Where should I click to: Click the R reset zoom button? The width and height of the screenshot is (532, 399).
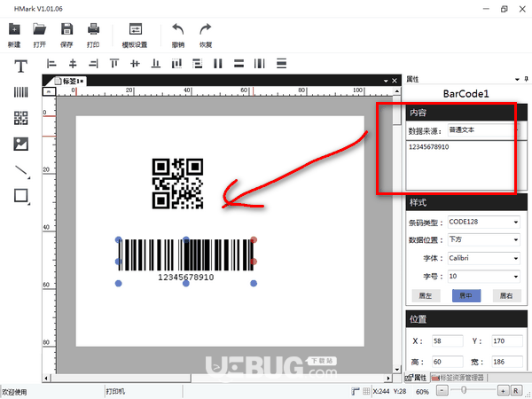pyautogui.click(x=516, y=391)
